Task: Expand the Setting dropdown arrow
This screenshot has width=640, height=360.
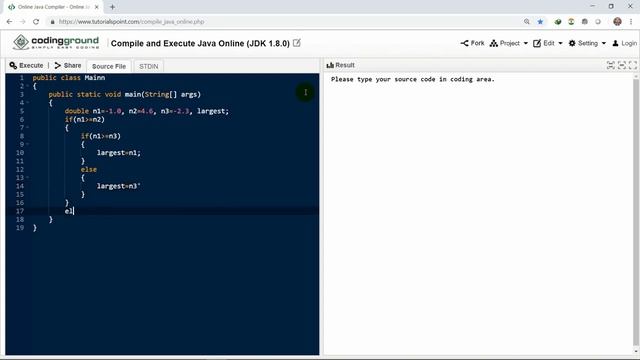Action: (x=603, y=43)
